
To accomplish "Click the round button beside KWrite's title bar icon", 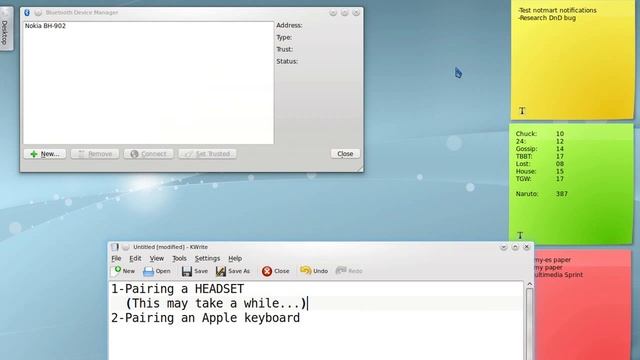I will [x=126, y=247].
